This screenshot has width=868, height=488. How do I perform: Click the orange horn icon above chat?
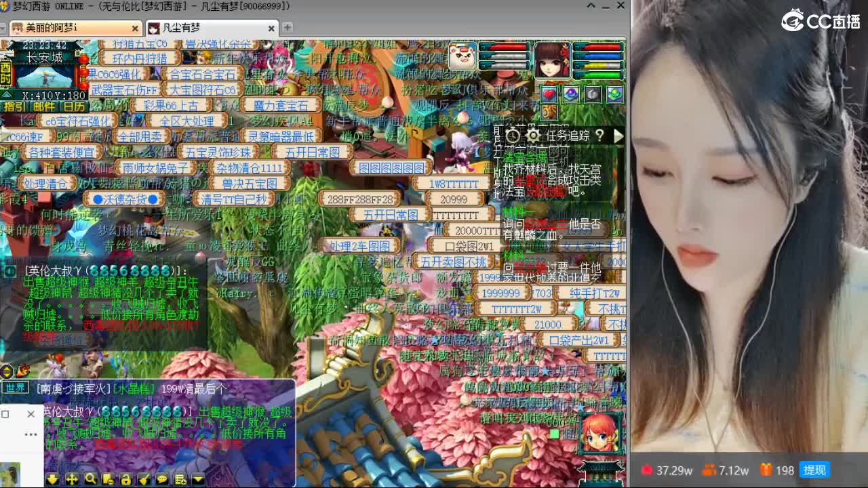click(x=23, y=370)
